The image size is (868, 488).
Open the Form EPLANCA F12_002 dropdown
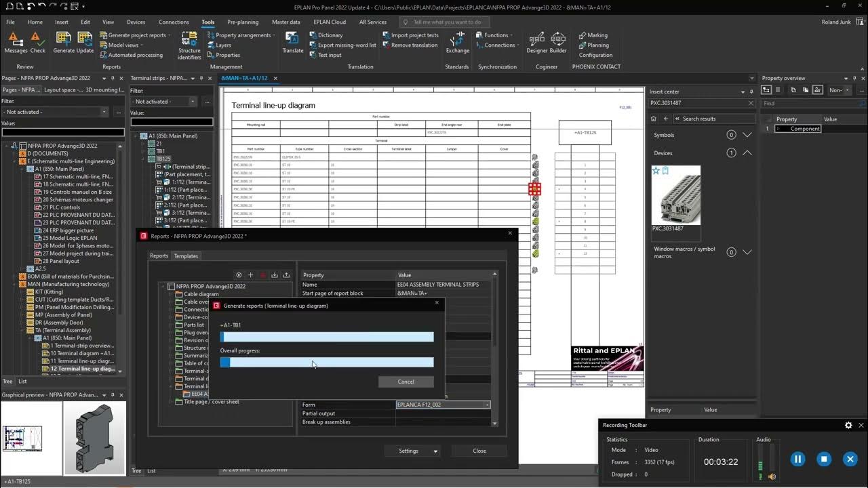487,405
